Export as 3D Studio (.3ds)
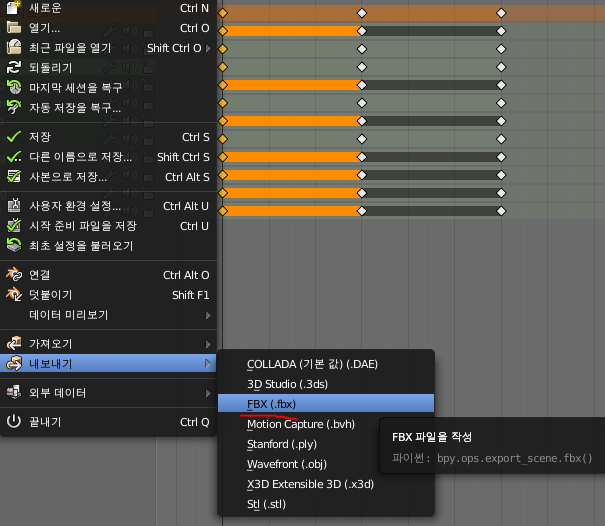Screen dimensions: 605x526 coord(326,384)
